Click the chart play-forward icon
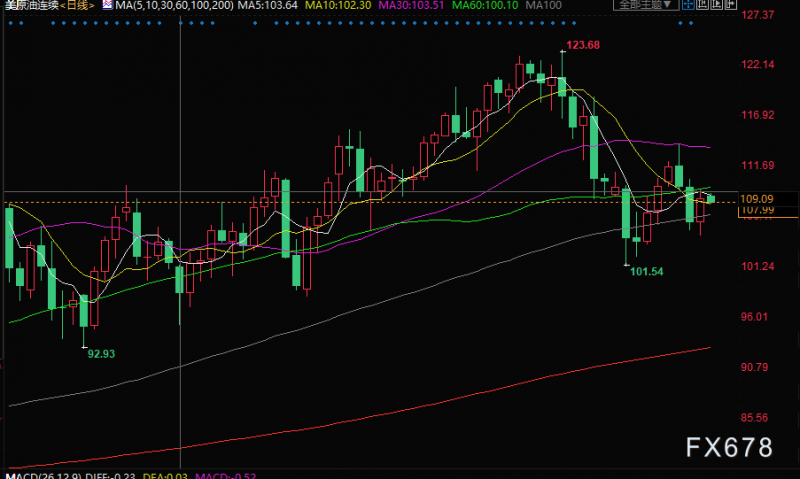Viewport: 800px width, 479px height. 716,5
